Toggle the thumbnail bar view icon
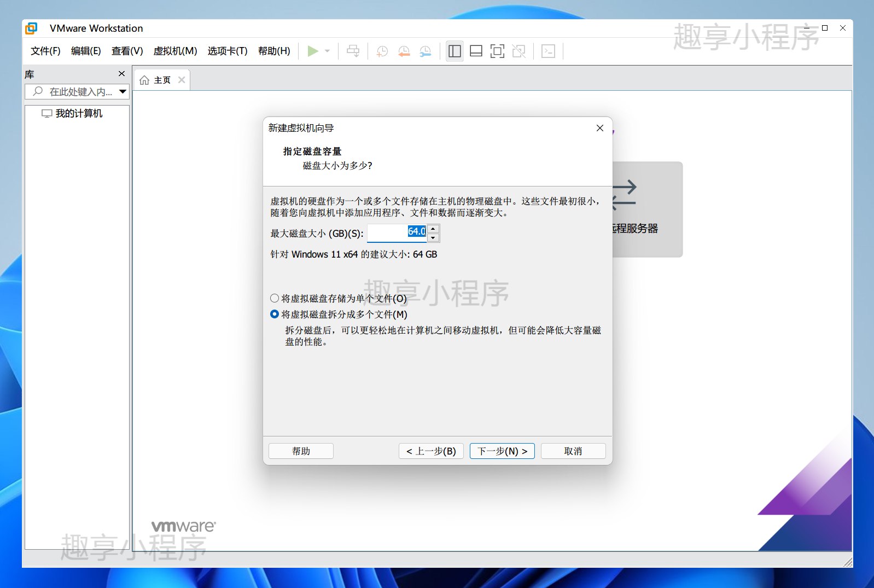This screenshot has width=874, height=588. (x=476, y=51)
